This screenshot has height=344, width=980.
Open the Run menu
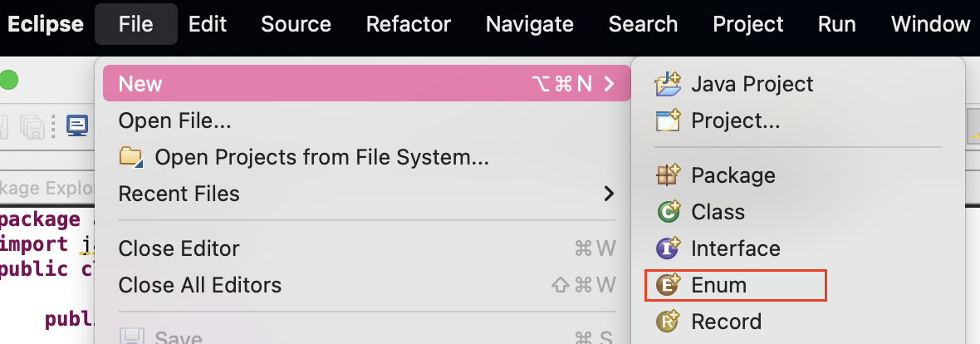point(837,24)
